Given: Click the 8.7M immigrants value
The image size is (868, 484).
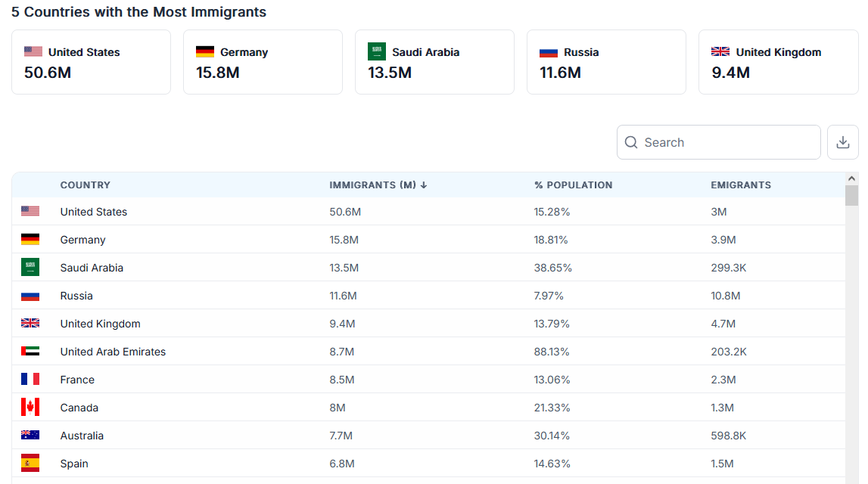Looking at the screenshot, I should coord(341,352).
